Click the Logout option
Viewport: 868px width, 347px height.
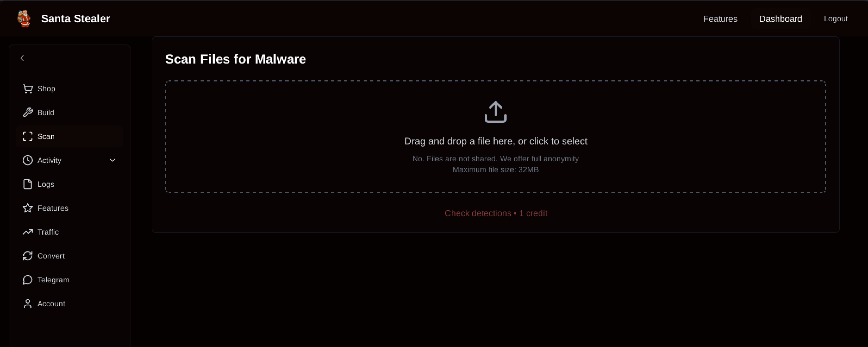click(x=836, y=18)
